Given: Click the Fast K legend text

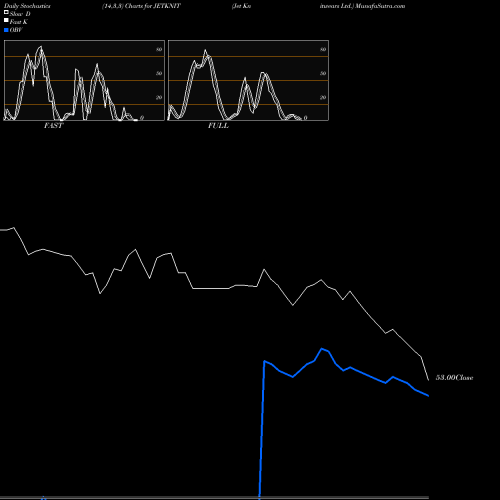Looking at the screenshot, I should pos(19,22).
